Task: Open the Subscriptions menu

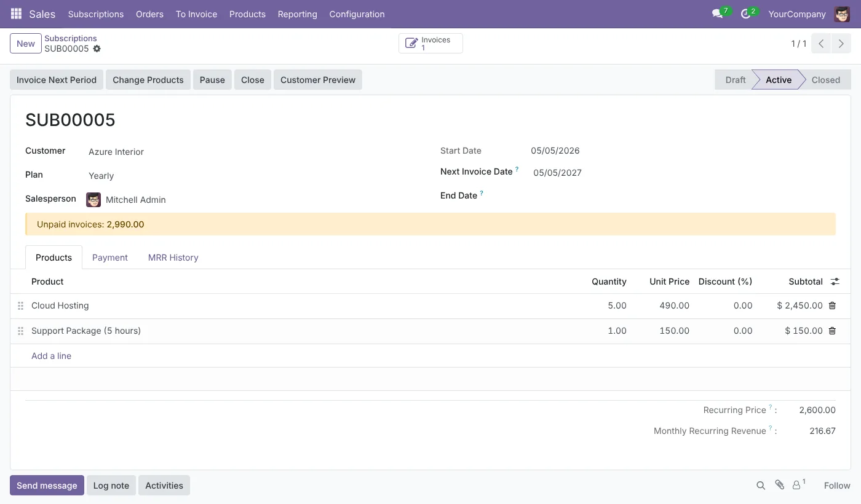Action: 96,14
